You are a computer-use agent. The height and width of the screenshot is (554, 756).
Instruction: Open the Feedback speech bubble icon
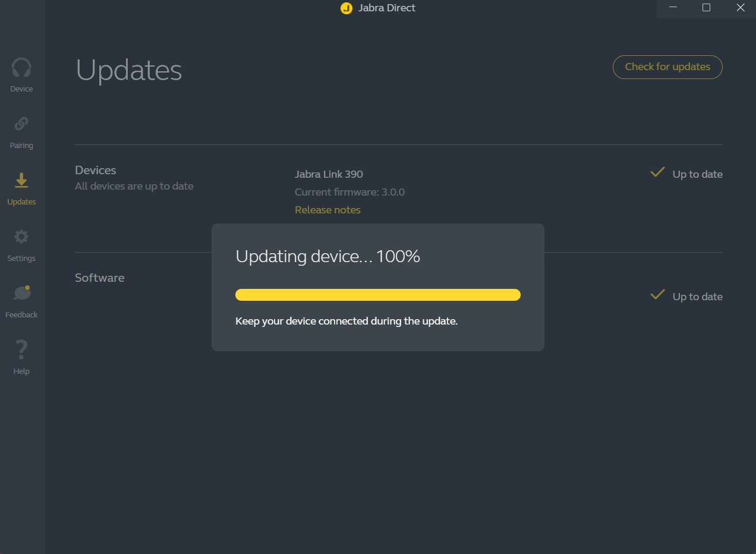tap(21, 293)
